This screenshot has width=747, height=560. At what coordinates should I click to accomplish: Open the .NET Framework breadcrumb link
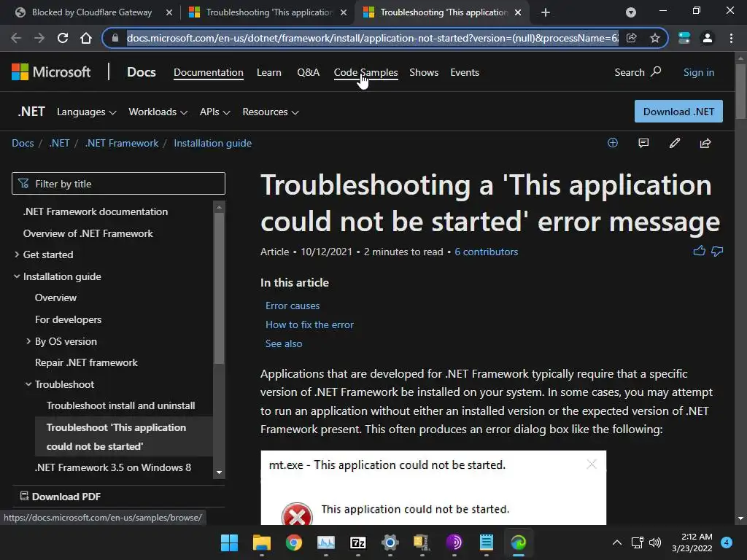(122, 144)
